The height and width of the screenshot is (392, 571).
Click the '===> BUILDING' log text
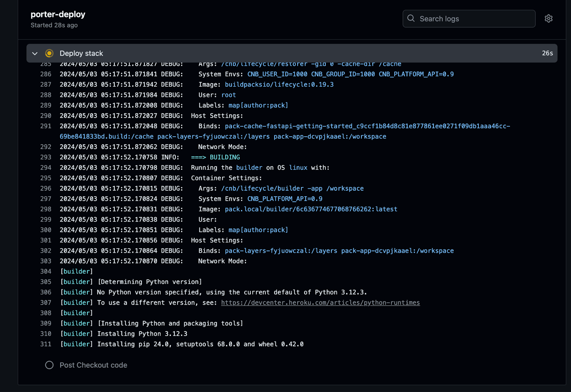(x=216, y=157)
